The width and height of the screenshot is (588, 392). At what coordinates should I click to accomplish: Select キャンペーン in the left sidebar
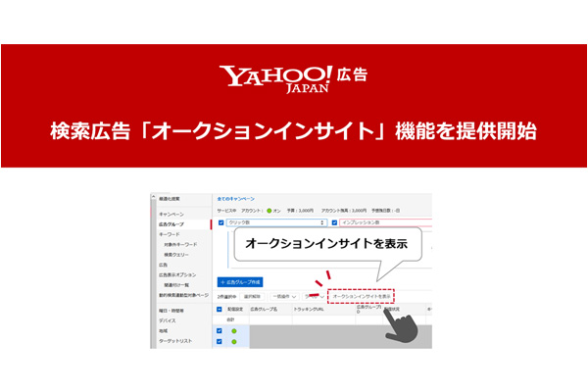(171, 213)
